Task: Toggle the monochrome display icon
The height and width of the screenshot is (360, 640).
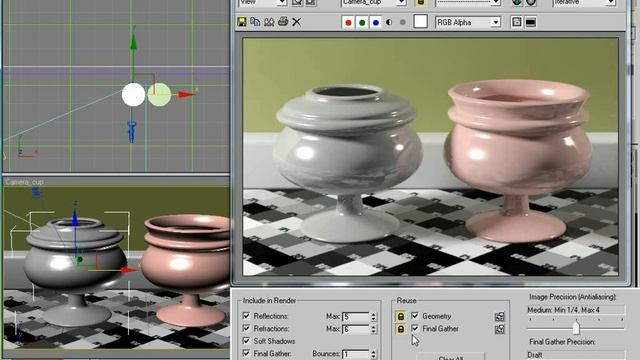Action: point(403,22)
